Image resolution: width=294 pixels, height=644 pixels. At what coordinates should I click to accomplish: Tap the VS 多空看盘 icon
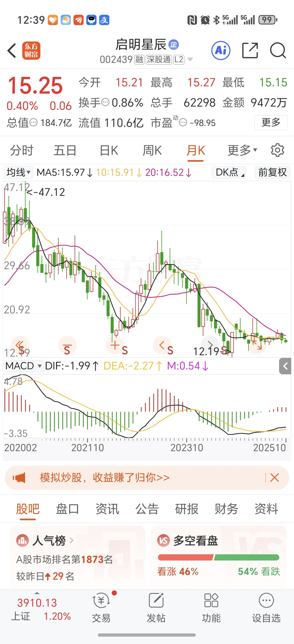click(164, 541)
